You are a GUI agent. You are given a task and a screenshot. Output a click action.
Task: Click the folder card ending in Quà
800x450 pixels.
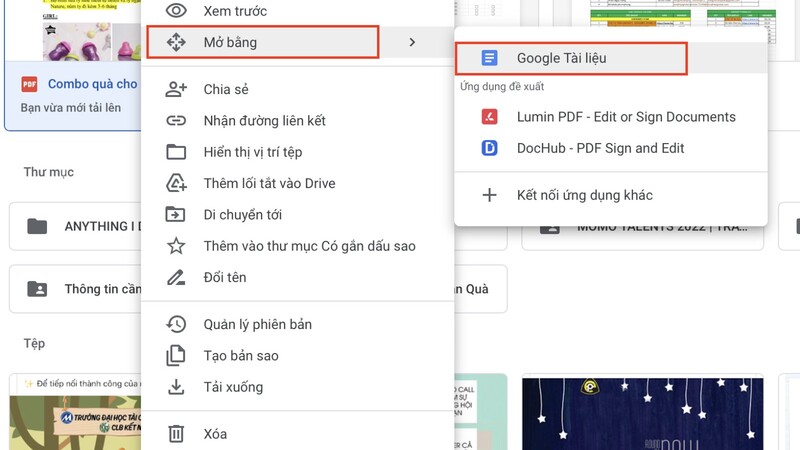coord(481,289)
